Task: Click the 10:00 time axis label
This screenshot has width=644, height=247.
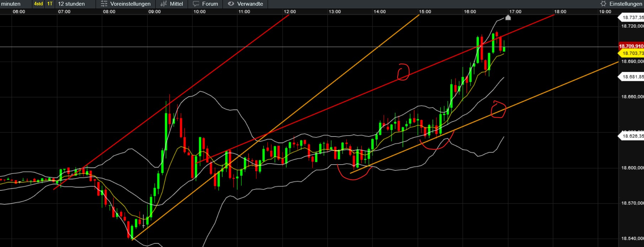Action: [x=199, y=12]
